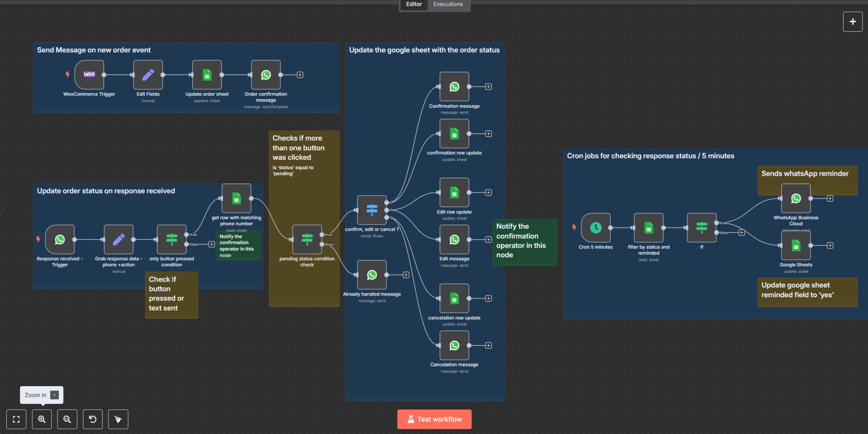The height and width of the screenshot is (434, 868).
Task: Open the Update order sheet node
Action: pyautogui.click(x=207, y=75)
